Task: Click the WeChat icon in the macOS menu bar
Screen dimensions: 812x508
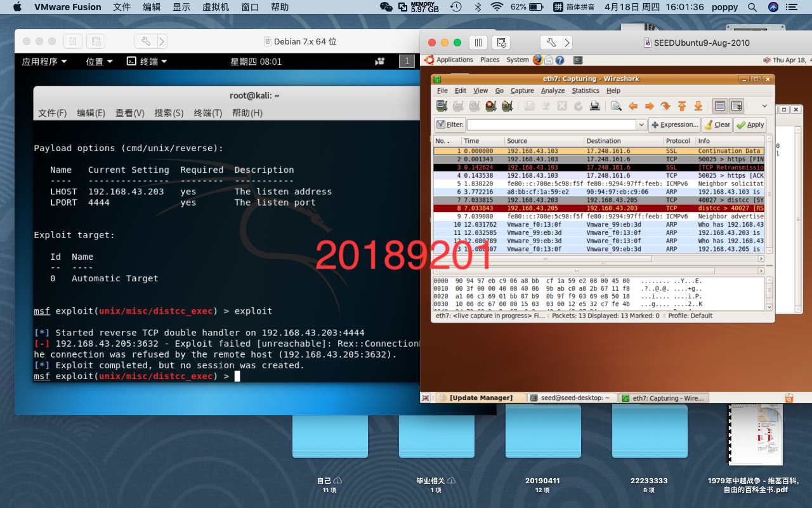Action: coord(386,7)
